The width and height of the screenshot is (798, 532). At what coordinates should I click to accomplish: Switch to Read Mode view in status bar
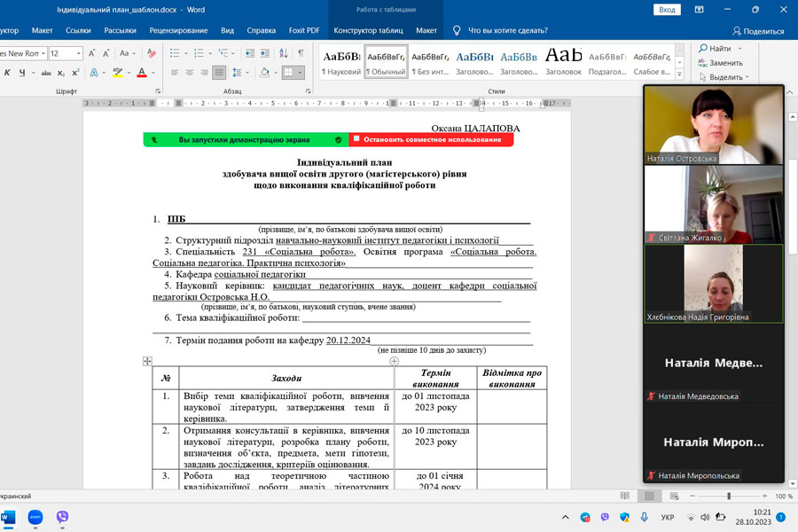coord(625,496)
